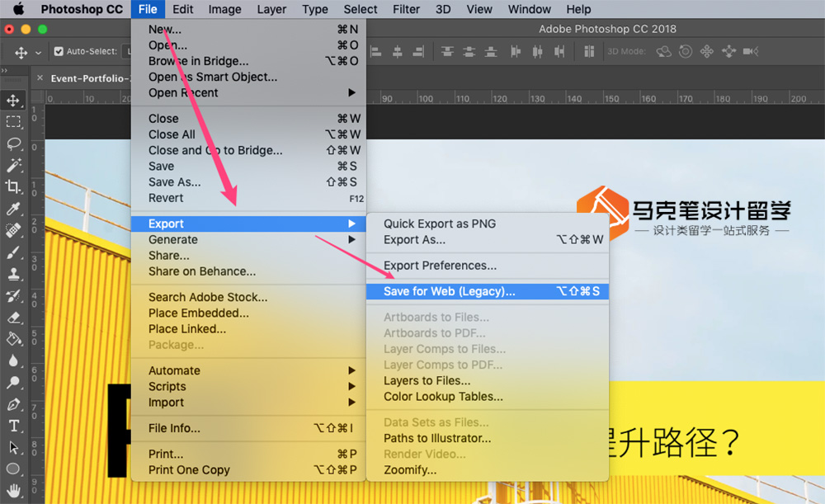The height and width of the screenshot is (504, 825).
Task: Select the Horizontal Type tool
Action: (13, 426)
